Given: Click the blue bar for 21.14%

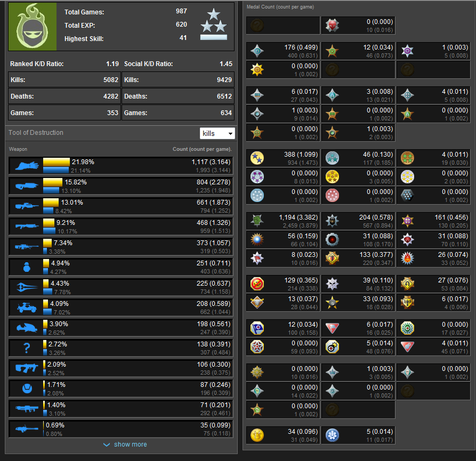Looking at the screenshot, I should (56, 170).
